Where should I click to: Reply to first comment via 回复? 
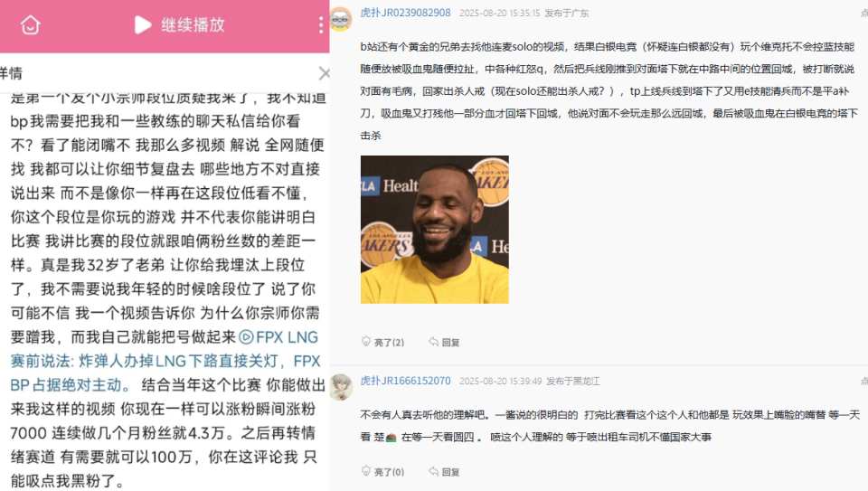point(450,343)
